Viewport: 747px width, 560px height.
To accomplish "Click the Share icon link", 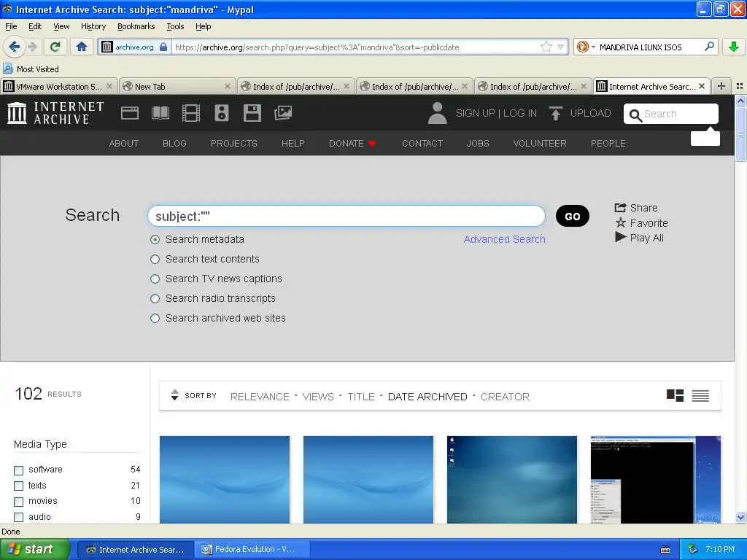I will [x=620, y=208].
